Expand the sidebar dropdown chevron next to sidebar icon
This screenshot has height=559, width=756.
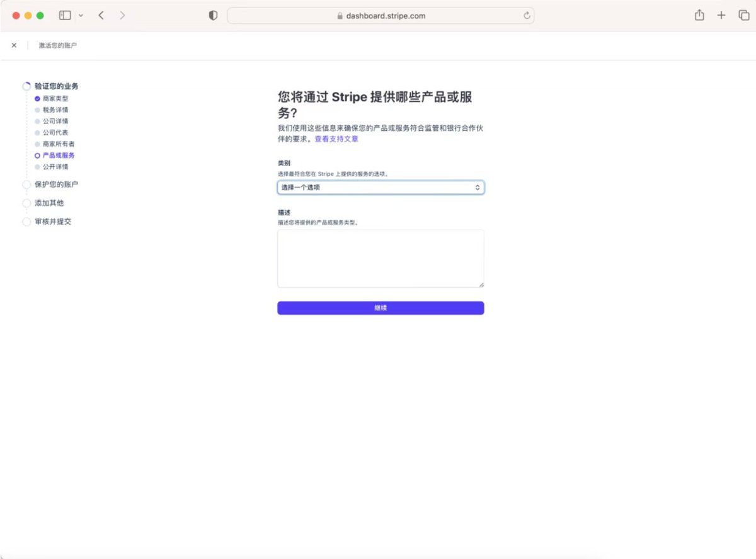(x=81, y=16)
